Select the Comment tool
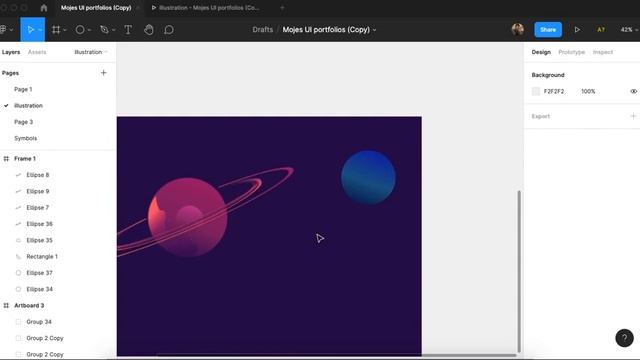This screenshot has height=360, width=640. pos(169,29)
